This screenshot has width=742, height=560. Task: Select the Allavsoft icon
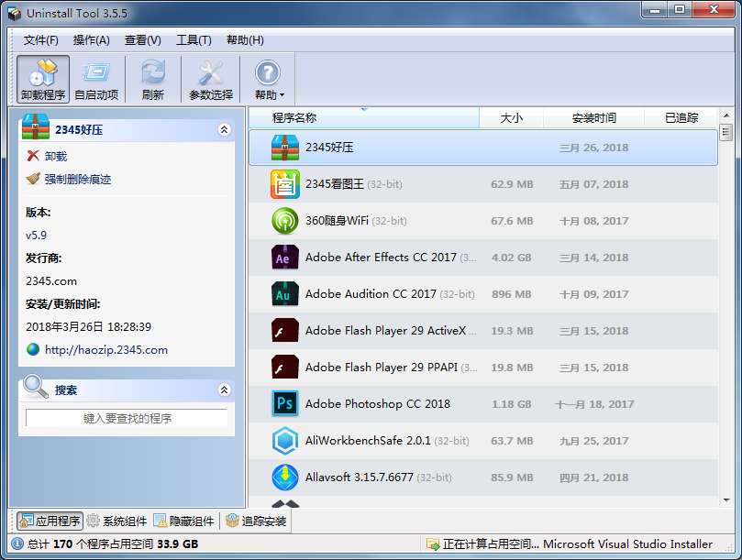click(x=285, y=478)
